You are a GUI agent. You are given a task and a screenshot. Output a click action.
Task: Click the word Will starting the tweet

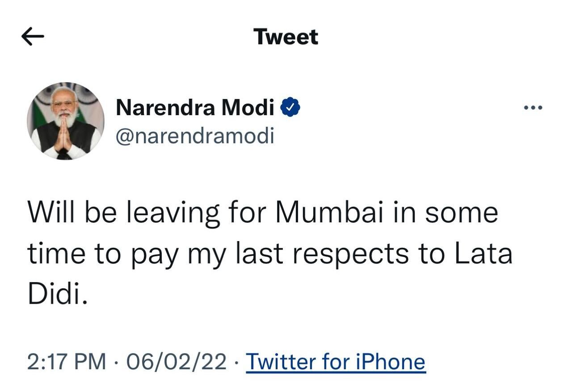point(50,213)
